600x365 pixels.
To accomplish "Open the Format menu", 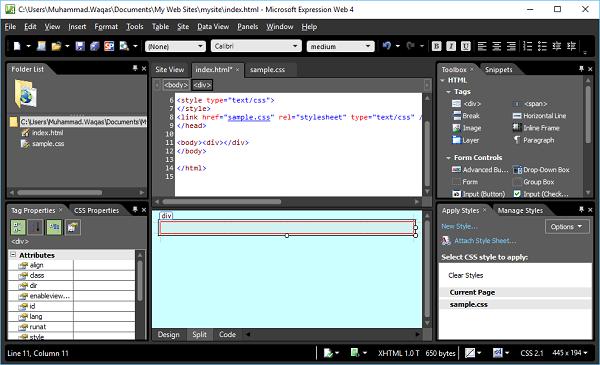I will coord(106,26).
